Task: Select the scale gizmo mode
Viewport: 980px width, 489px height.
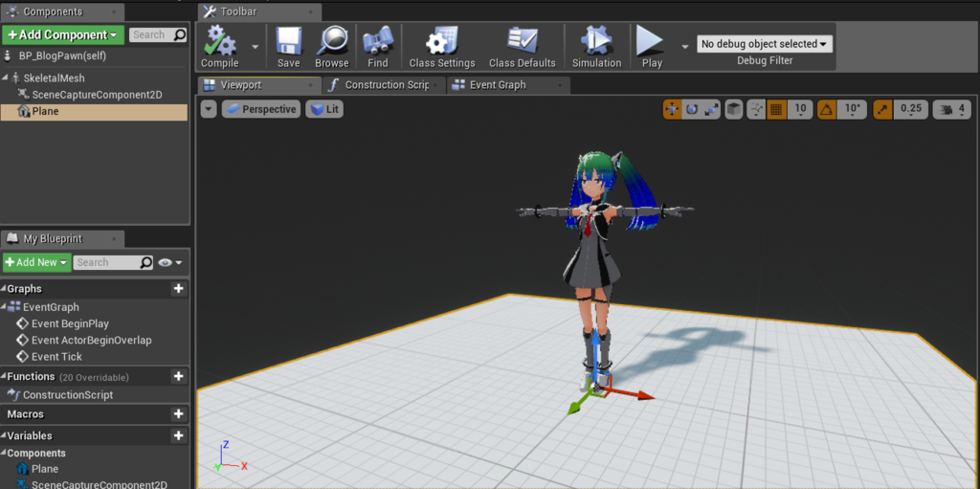Action: 711,110
